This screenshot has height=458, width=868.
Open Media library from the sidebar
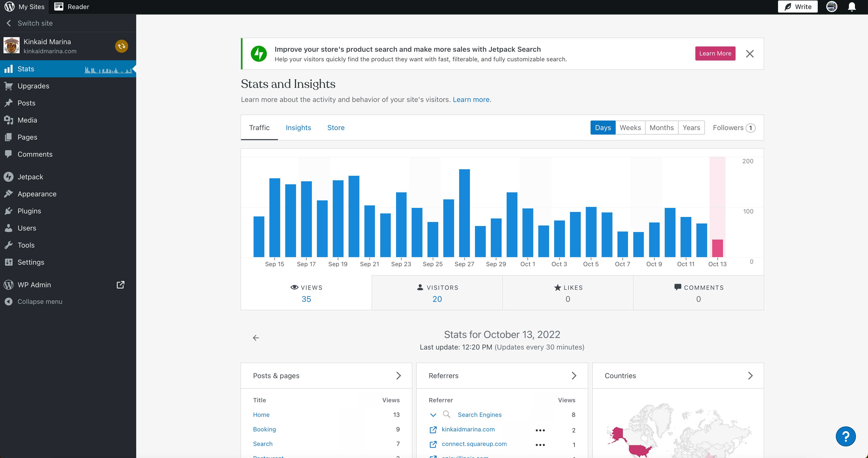pyautogui.click(x=9, y=120)
